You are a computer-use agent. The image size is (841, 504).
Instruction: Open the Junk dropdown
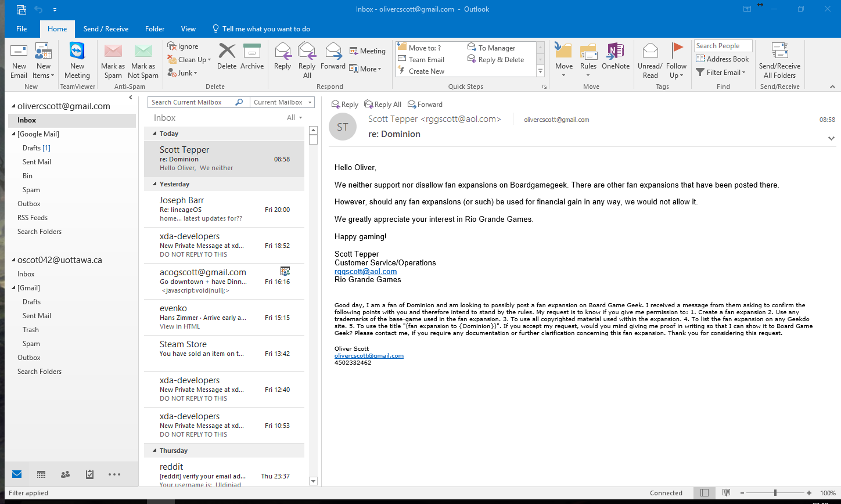point(183,73)
